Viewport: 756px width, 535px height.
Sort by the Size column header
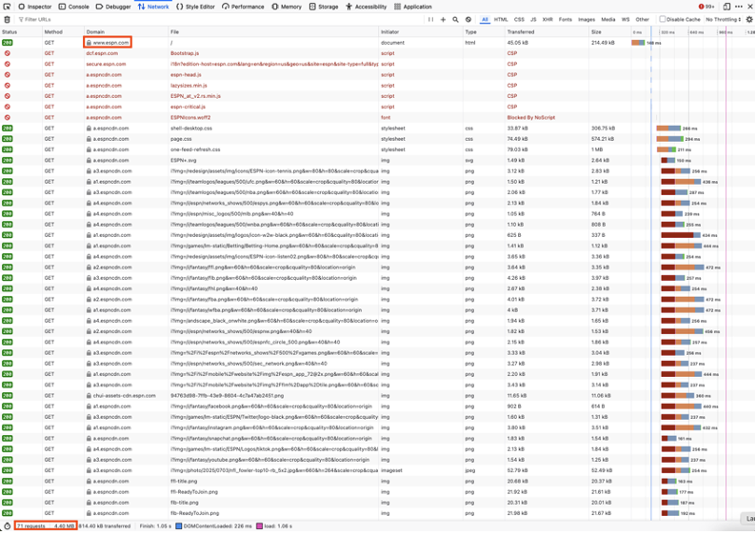610,31
